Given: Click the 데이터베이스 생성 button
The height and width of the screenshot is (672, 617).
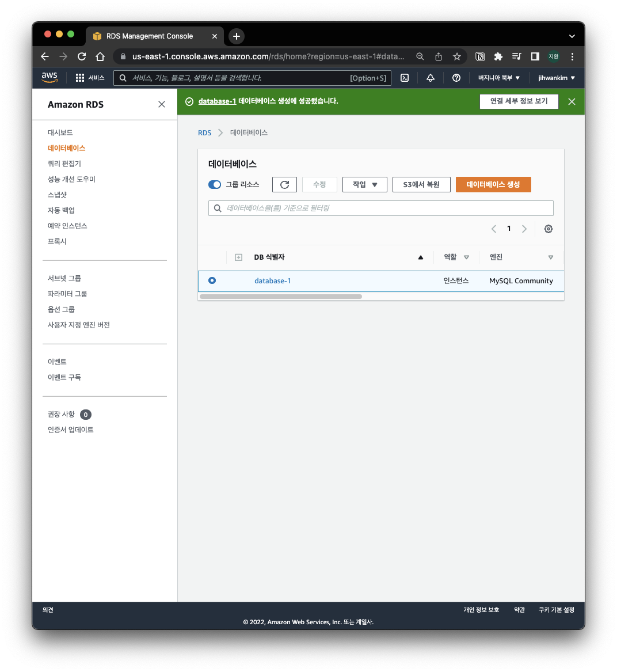Looking at the screenshot, I should [x=493, y=185].
